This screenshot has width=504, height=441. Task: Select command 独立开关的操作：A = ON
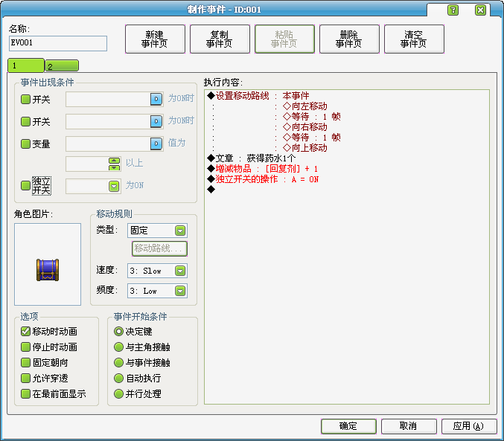tap(263, 179)
